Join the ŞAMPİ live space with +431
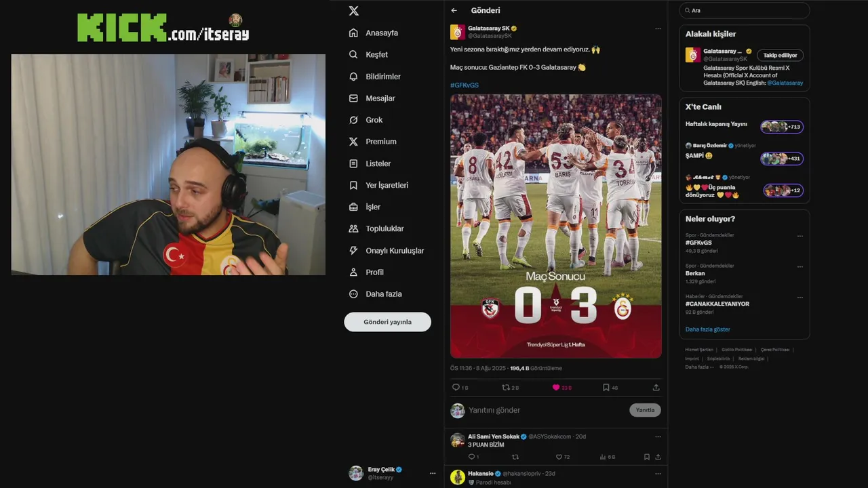 [x=745, y=155]
